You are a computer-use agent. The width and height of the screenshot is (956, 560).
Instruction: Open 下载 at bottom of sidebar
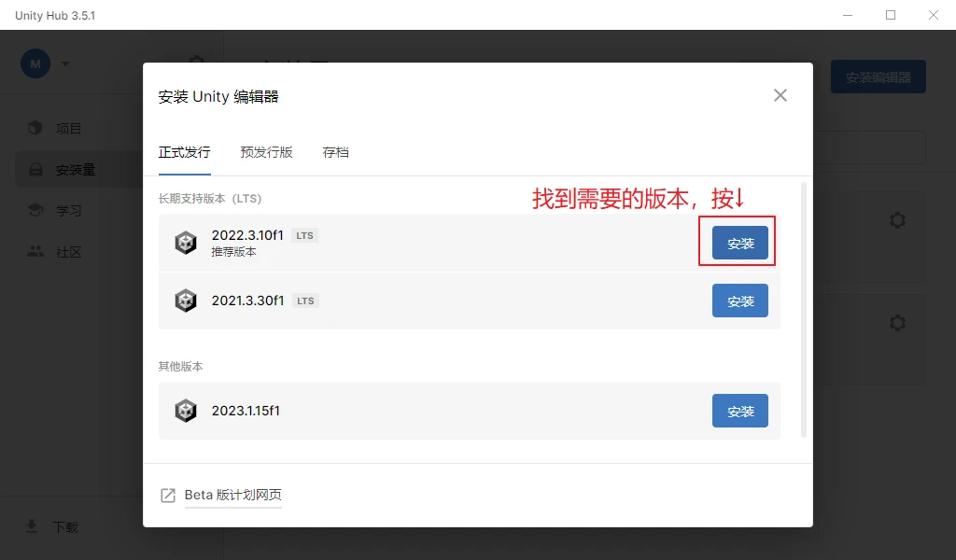coord(65,527)
